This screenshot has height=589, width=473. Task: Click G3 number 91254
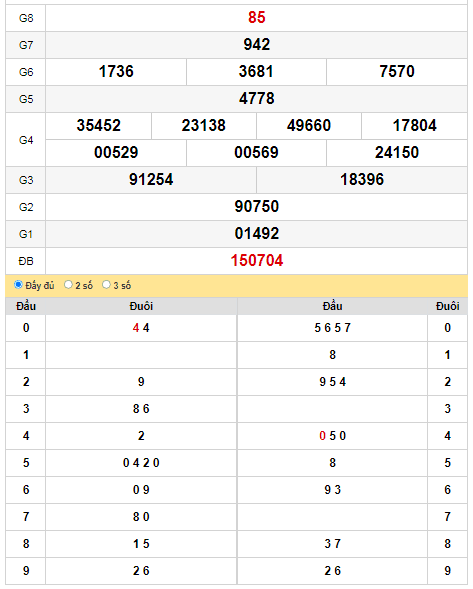(151, 180)
